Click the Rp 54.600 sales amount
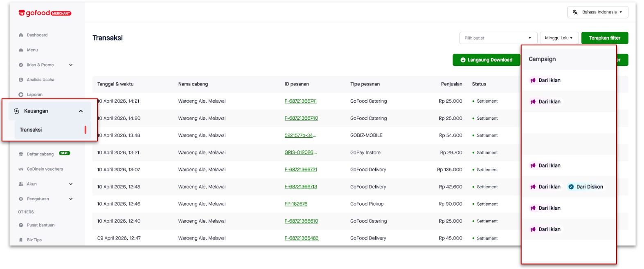Image resolution: width=644 pixels, height=269 pixels. tap(450, 135)
